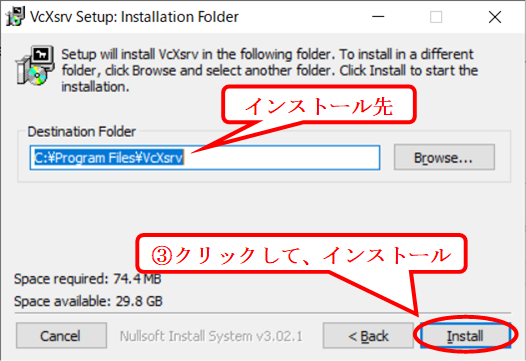Go back with the < Back button

(368, 336)
